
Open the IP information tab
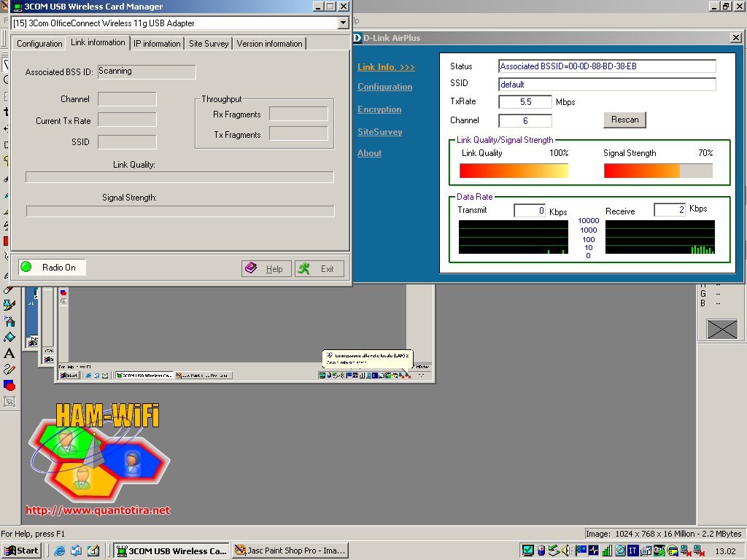pyautogui.click(x=158, y=43)
